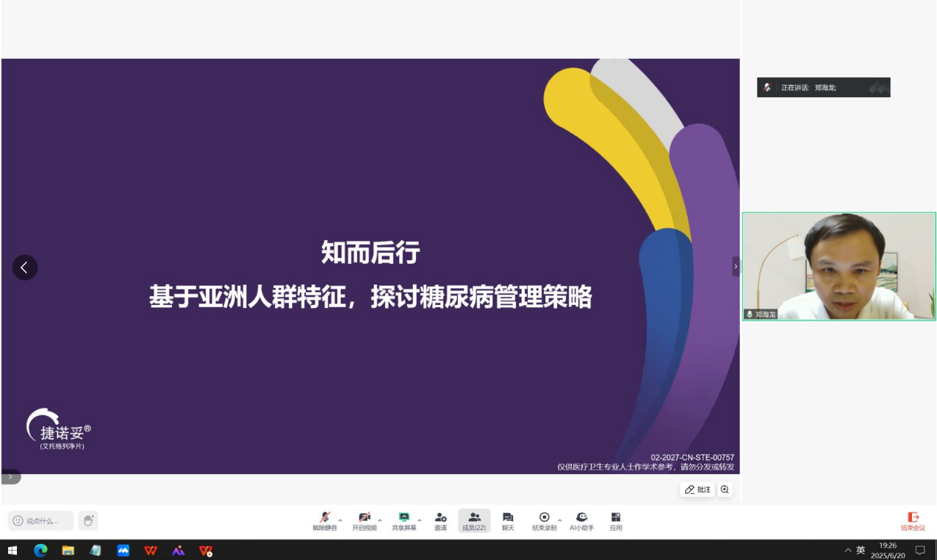The image size is (937, 560).
Task: Expand video options arrow beside 开启视频
Action: click(x=380, y=520)
